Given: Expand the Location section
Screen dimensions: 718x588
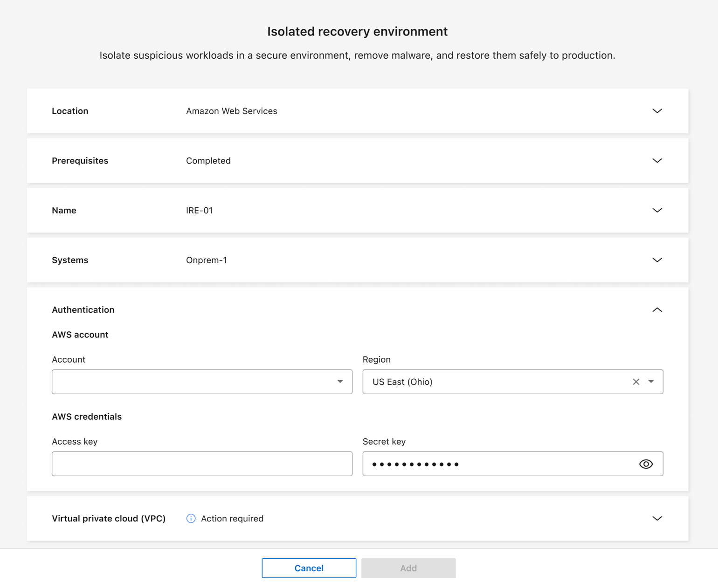Looking at the screenshot, I should (657, 111).
